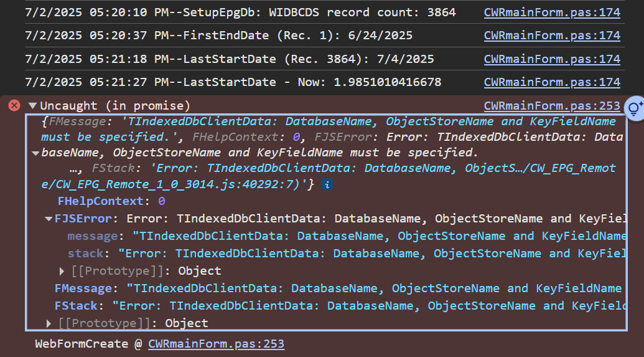Open CWRmainForm.pas:174 link on FirstEndDate line
This screenshot has width=644, height=357.
(x=552, y=36)
